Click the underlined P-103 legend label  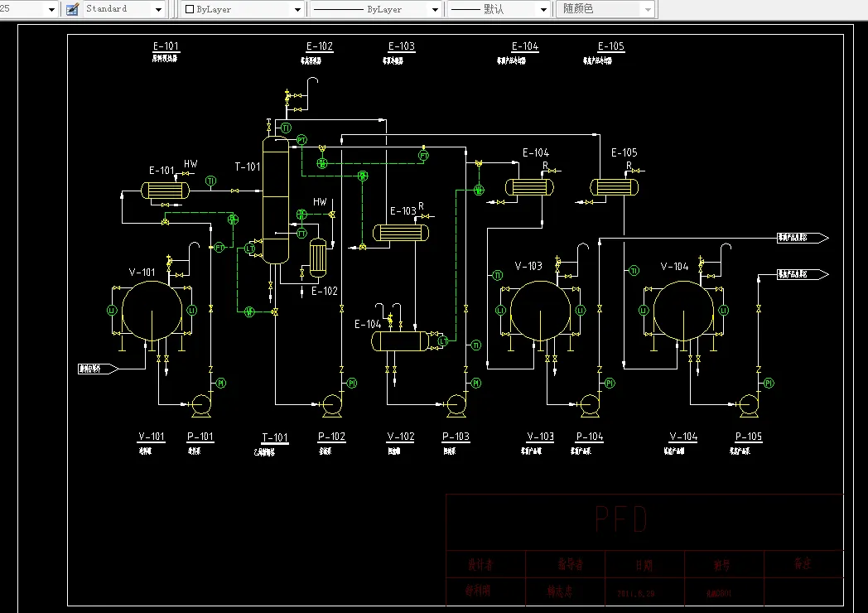pos(456,437)
